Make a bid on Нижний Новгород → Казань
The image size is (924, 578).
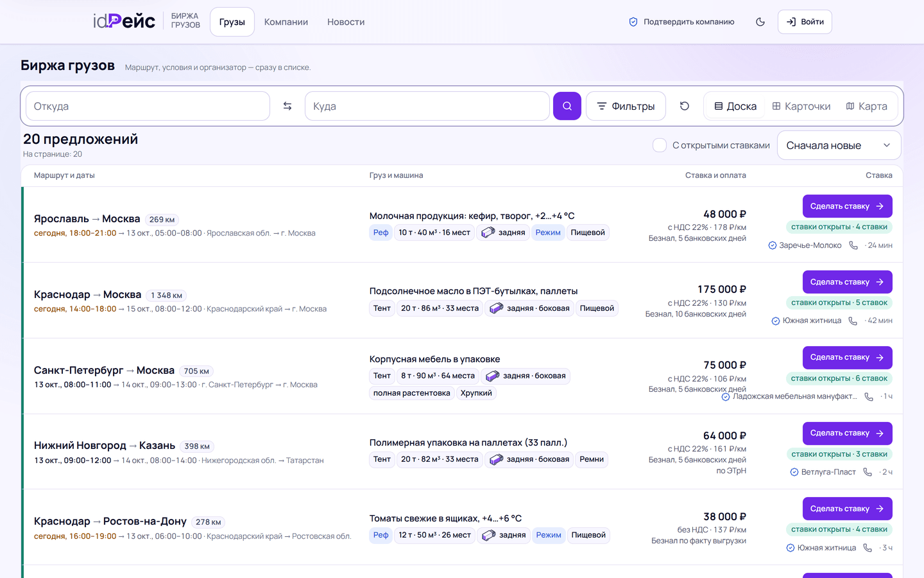pyautogui.click(x=847, y=433)
